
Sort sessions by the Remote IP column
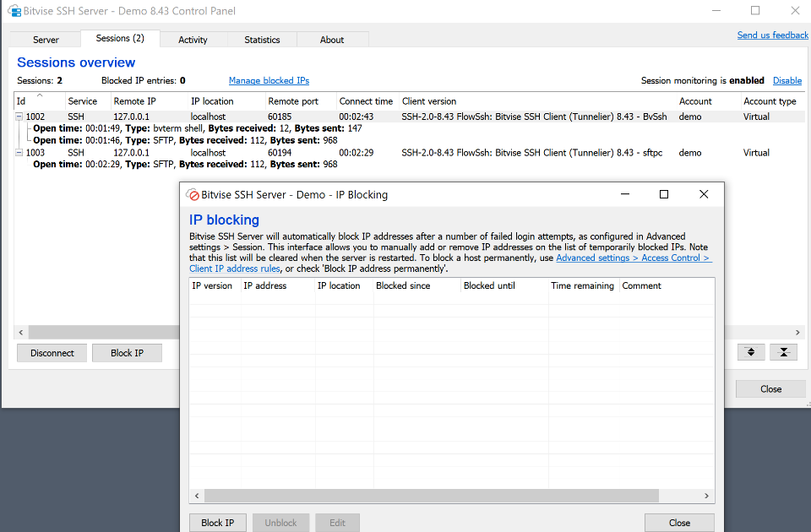[x=149, y=101]
